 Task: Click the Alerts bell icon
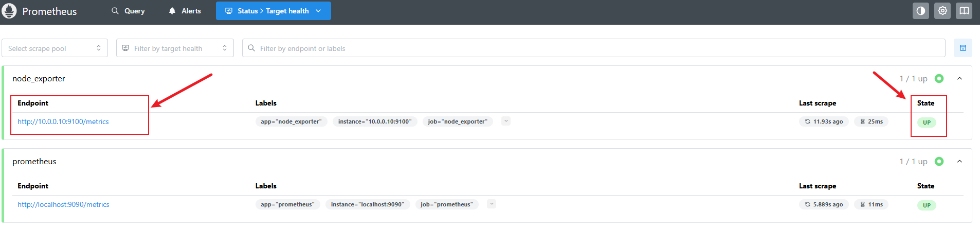[172, 11]
